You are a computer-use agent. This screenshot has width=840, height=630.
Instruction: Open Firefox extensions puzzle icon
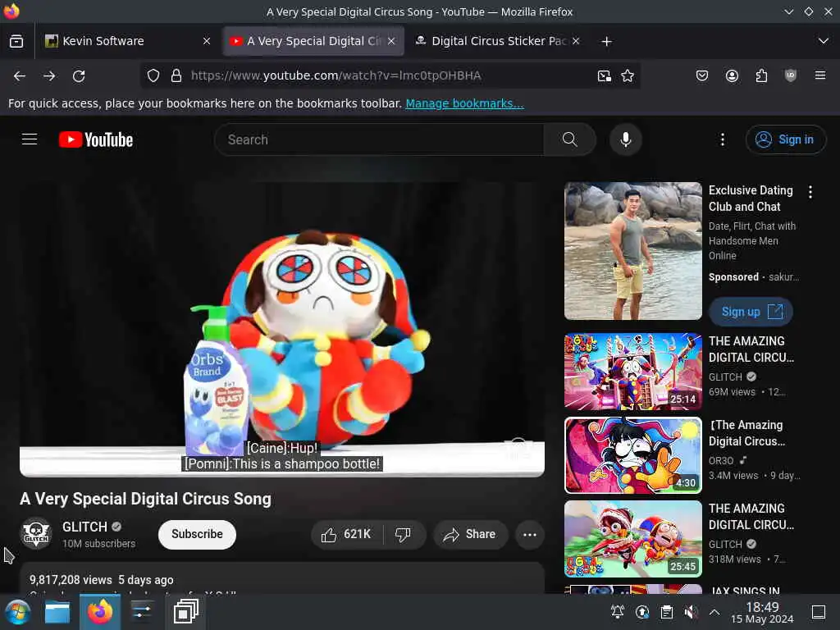tap(761, 75)
